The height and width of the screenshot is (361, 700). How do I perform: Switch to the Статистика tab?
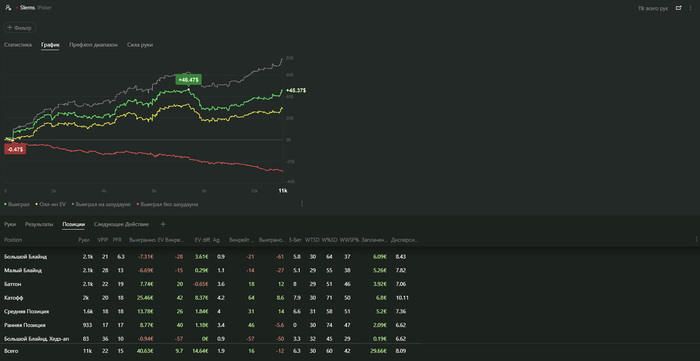[18, 45]
